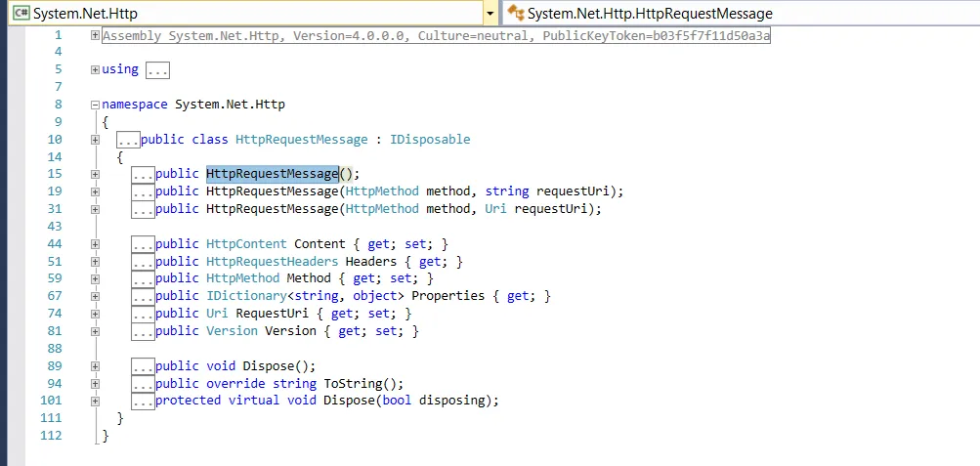Viewport: 980px width, 466px height.
Task: Click the HttpMethod type on line 59
Action: 242,278
